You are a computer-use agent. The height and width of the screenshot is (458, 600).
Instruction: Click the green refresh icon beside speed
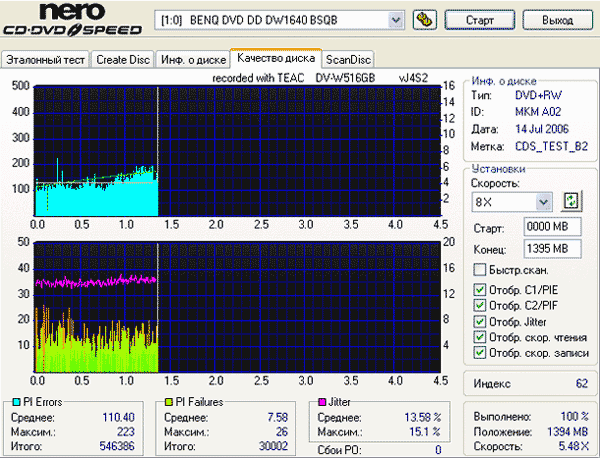[x=571, y=202]
